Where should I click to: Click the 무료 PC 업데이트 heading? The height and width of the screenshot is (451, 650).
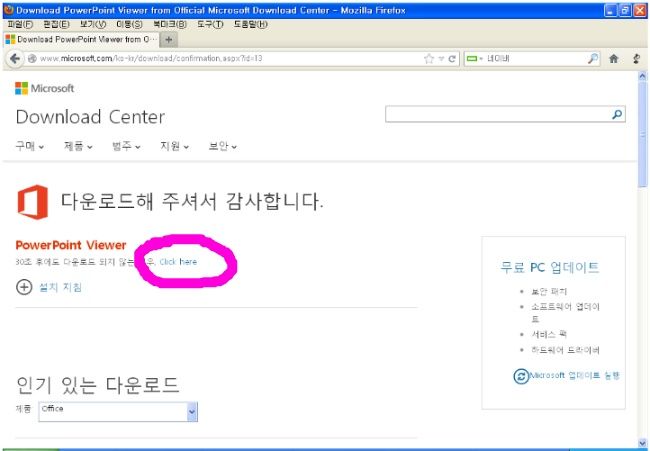[550, 267]
